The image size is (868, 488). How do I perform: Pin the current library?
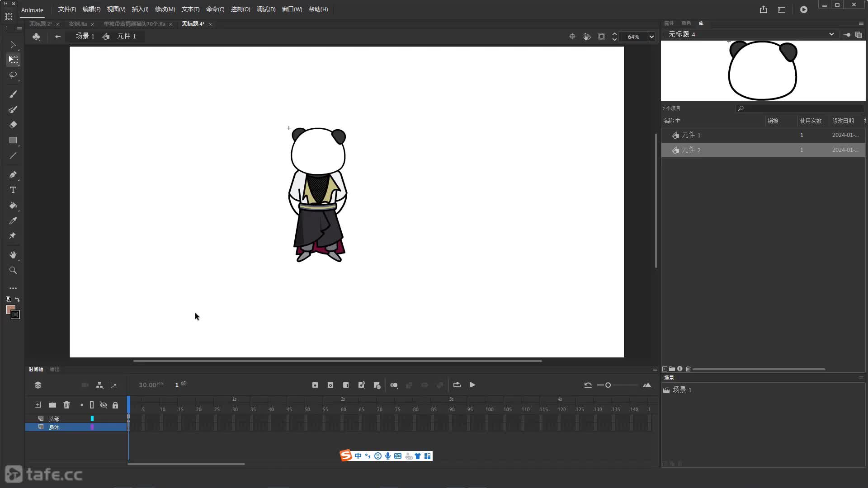pos(846,35)
